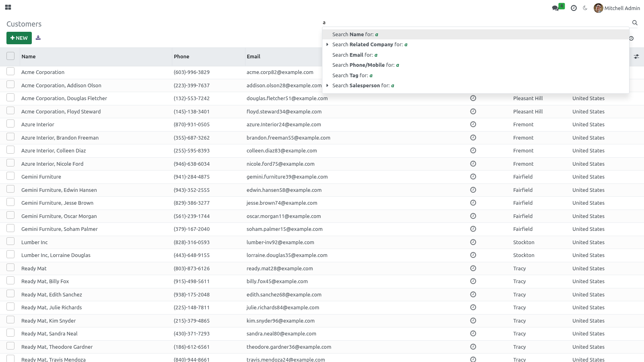Check the Acme Corporation row checkbox
The image size is (644, 362).
(10, 72)
